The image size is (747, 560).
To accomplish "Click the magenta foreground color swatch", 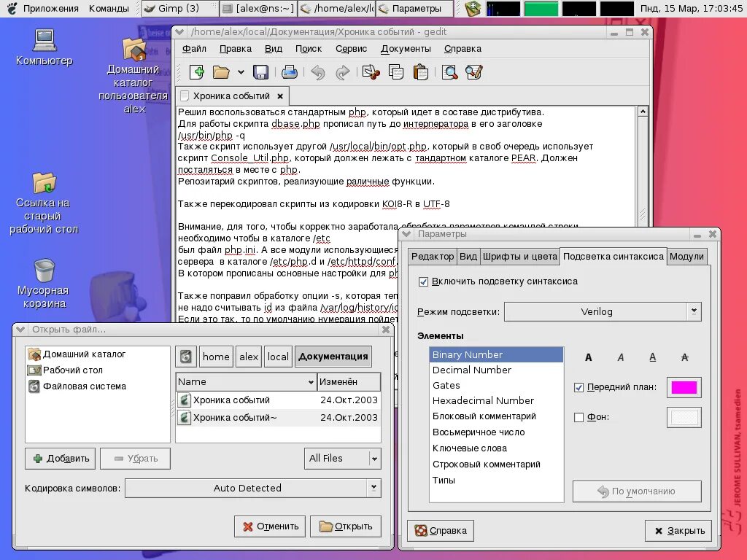I will coord(684,388).
